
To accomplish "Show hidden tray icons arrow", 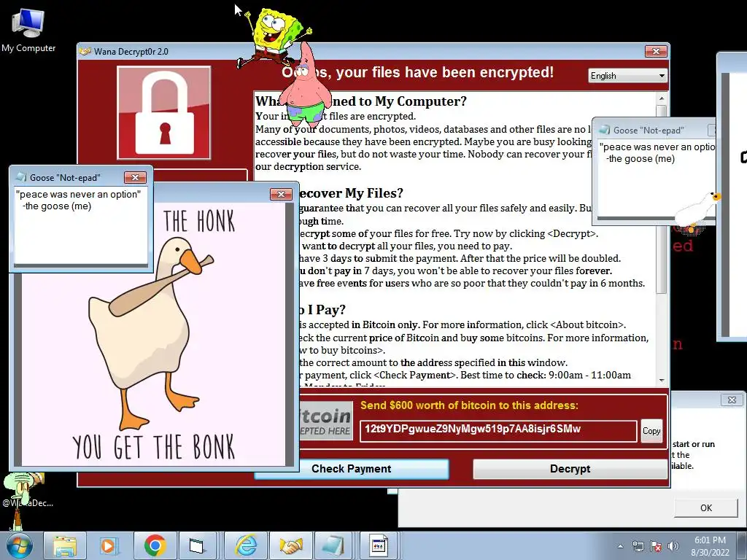I will coord(620,546).
